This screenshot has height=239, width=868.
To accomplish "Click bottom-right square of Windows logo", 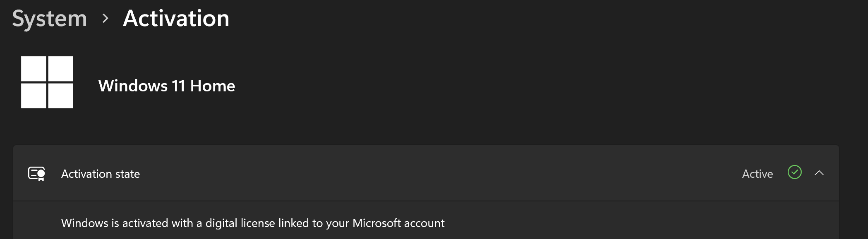I will 61,96.
